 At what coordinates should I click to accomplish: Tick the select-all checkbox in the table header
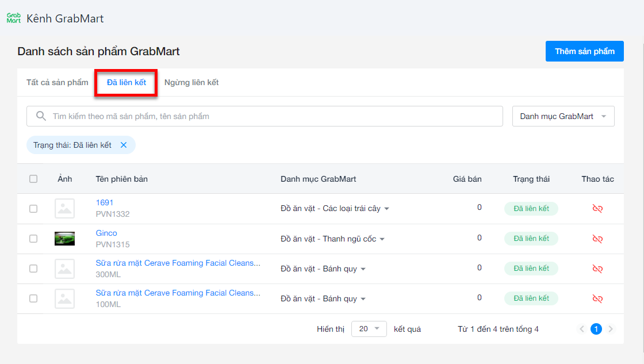click(33, 179)
